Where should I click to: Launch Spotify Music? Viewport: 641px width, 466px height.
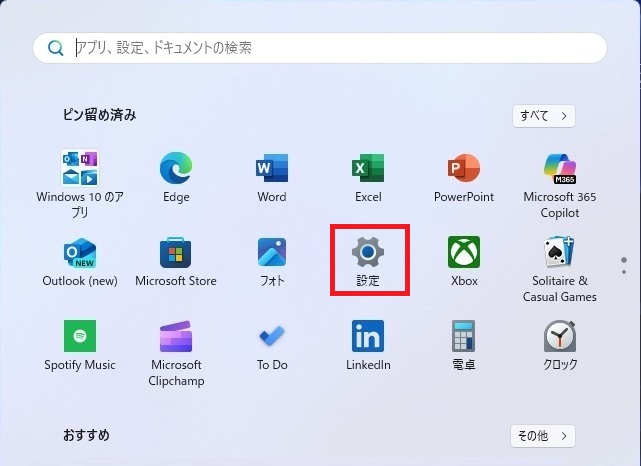(80, 336)
